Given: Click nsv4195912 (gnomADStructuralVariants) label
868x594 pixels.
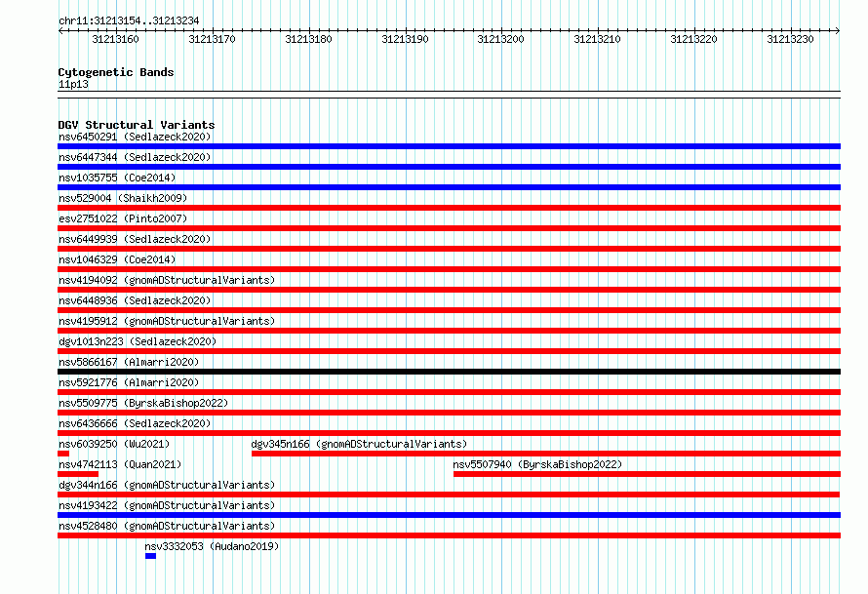Looking at the screenshot, I should 167,321.
